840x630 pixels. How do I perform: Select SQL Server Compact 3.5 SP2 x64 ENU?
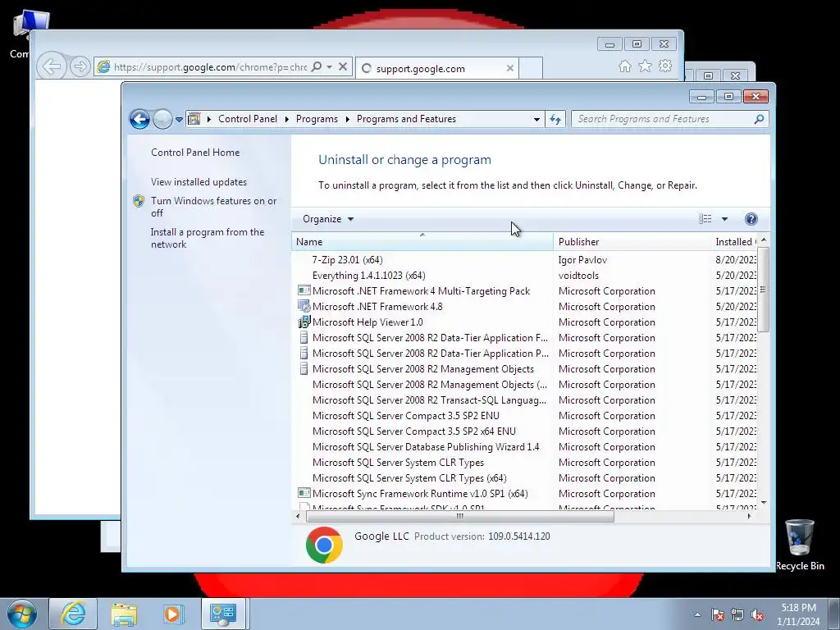413,431
